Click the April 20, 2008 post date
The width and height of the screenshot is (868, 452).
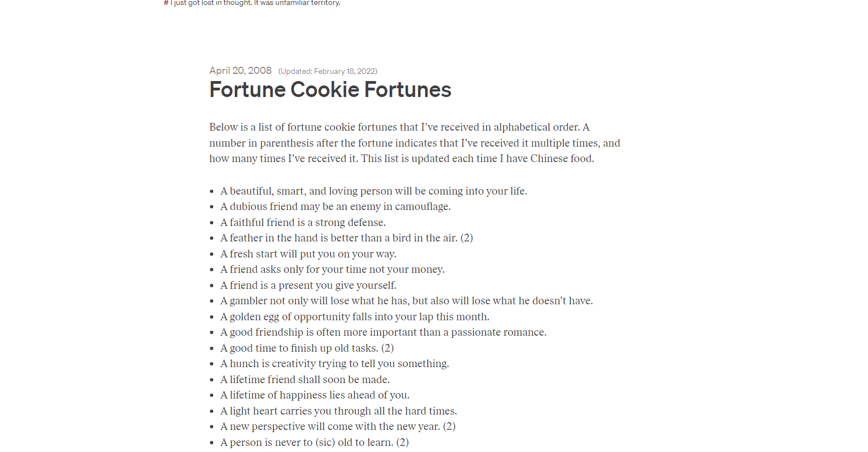click(x=240, y=71)
